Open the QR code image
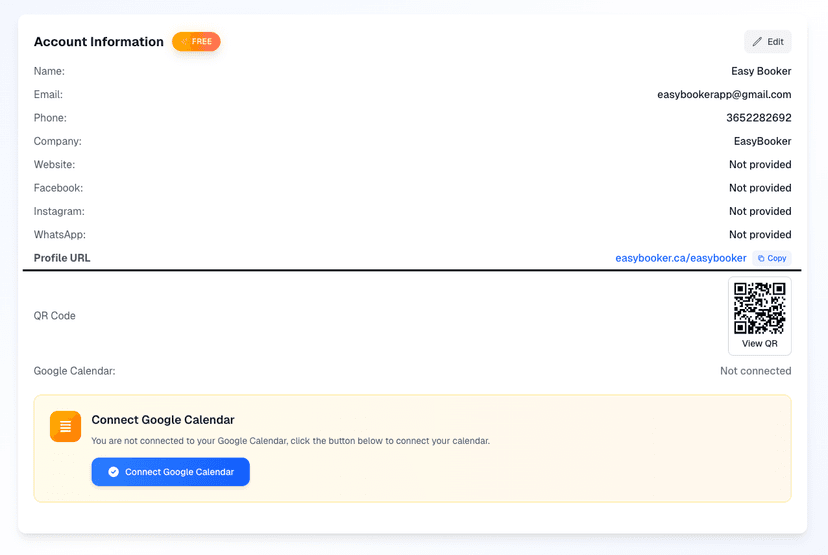 pos(759,308)
